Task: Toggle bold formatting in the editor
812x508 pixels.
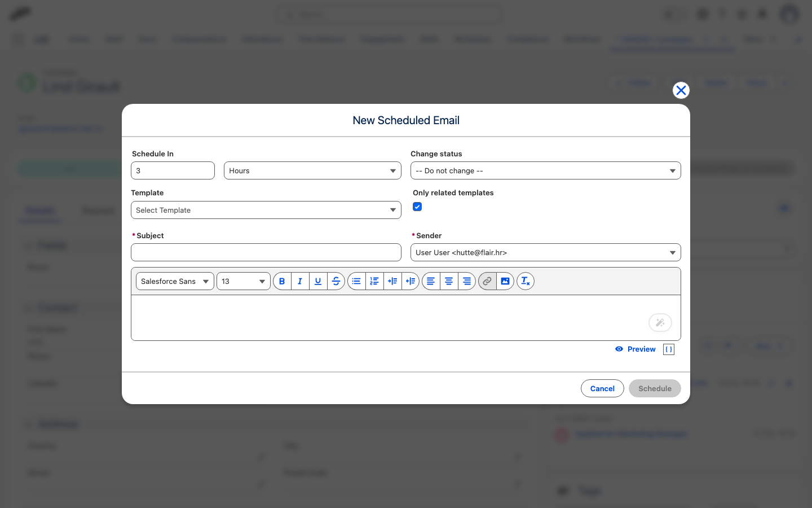Action: [282, 281]
